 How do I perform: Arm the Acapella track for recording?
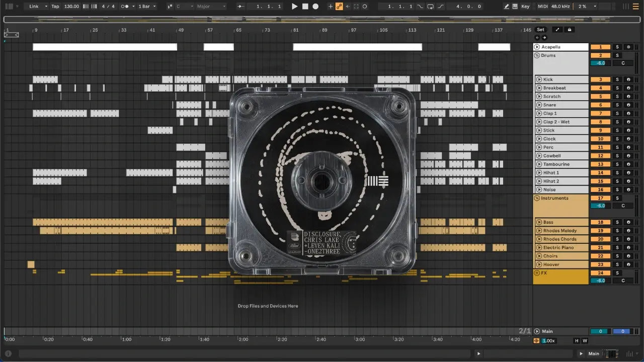(x=628, y=47)
